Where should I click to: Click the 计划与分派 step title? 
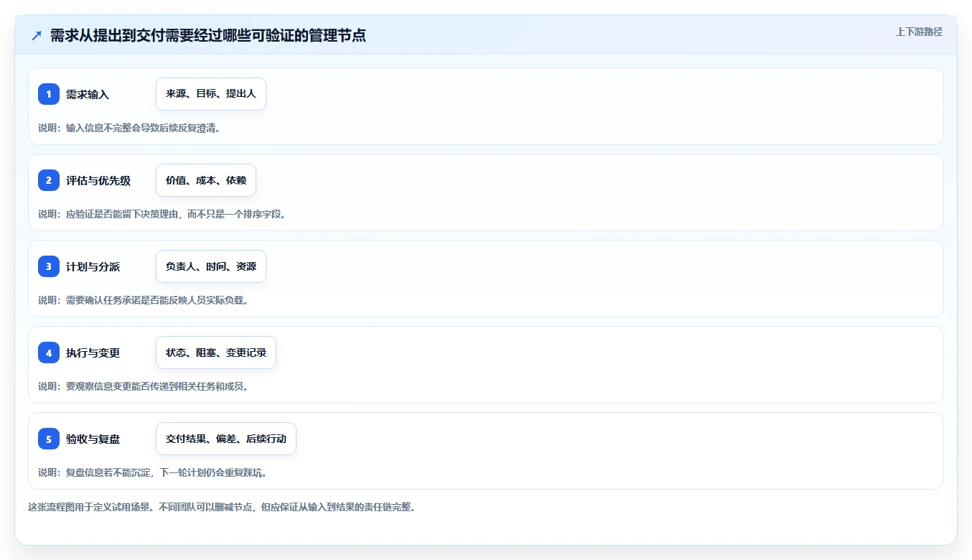coord(93,266)
